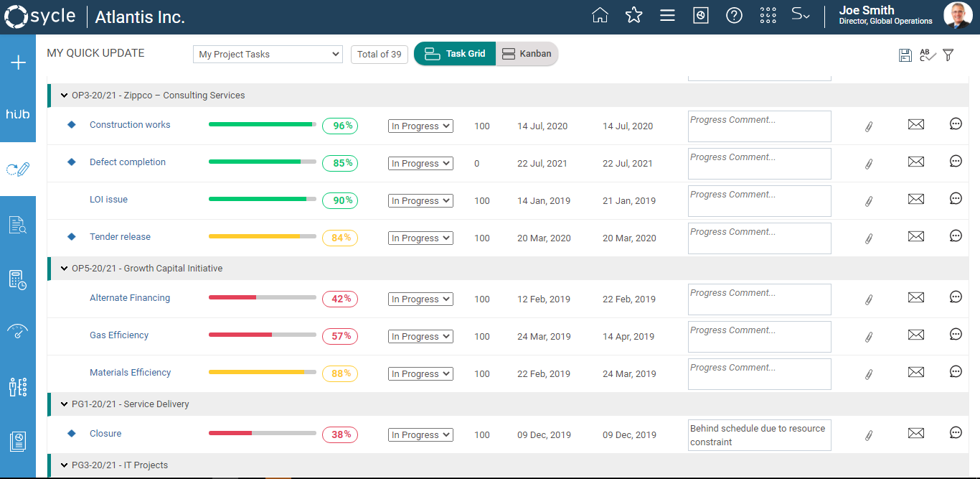Click the ABC spell check icon
This screenshot has height=479, width=980.
click(928, 55)
